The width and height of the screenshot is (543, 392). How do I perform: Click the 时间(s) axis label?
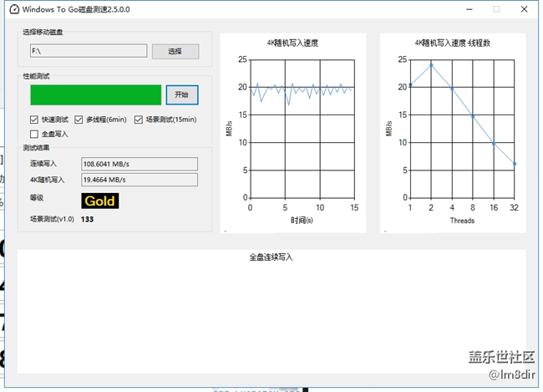pyautogui.click(x=302, y=220)
